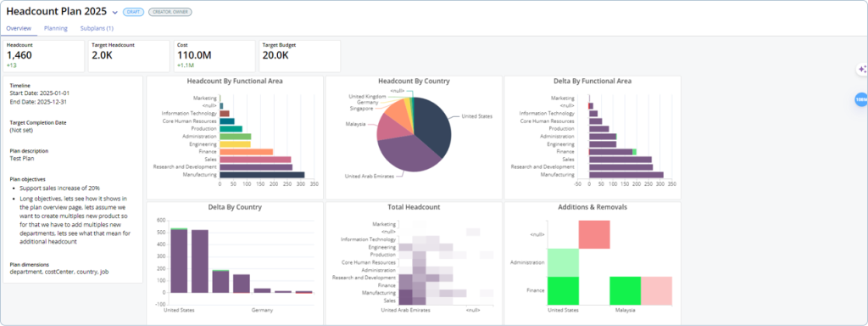Select teal Production bar in Headcount By Functional Area
Viewport: 868px width, 326px height.
pos(231,129)
